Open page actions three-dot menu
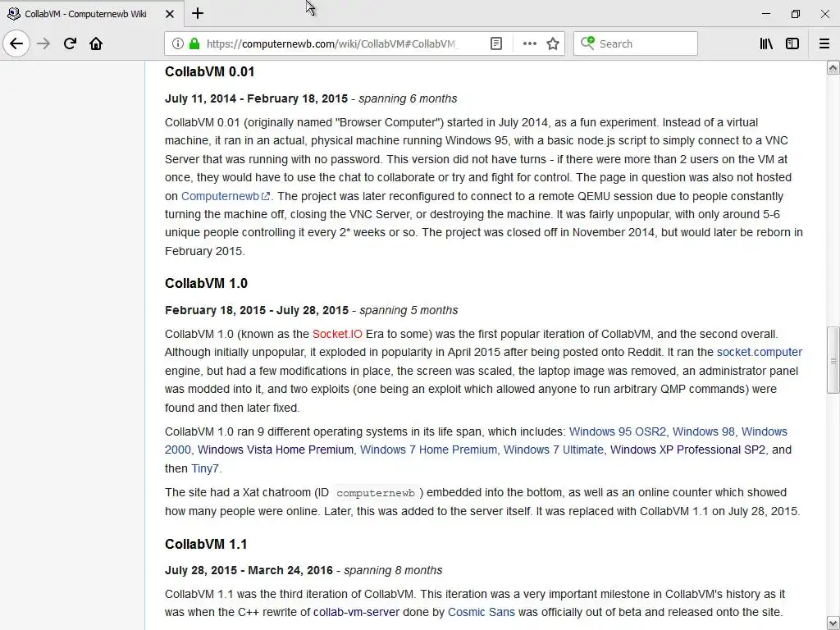The height and width of the screenshot is (630, 840). [x=529, y=43]
